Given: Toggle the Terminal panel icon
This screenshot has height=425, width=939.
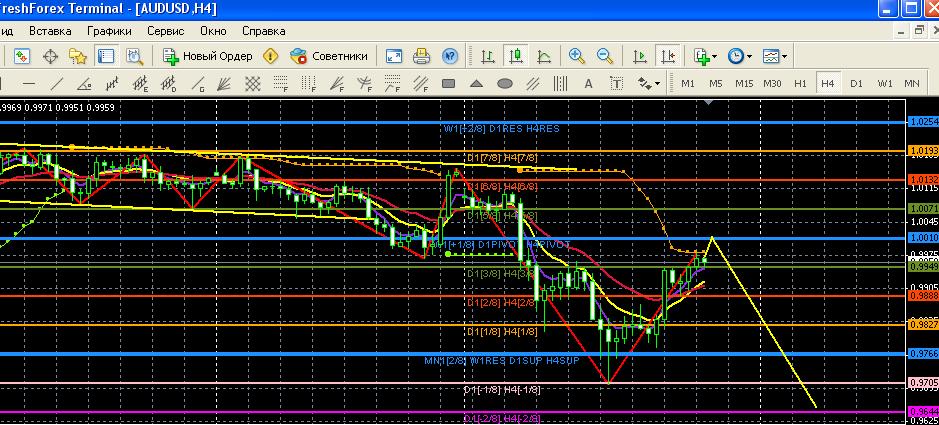Looking at the screenshot, I should [106, 56].
